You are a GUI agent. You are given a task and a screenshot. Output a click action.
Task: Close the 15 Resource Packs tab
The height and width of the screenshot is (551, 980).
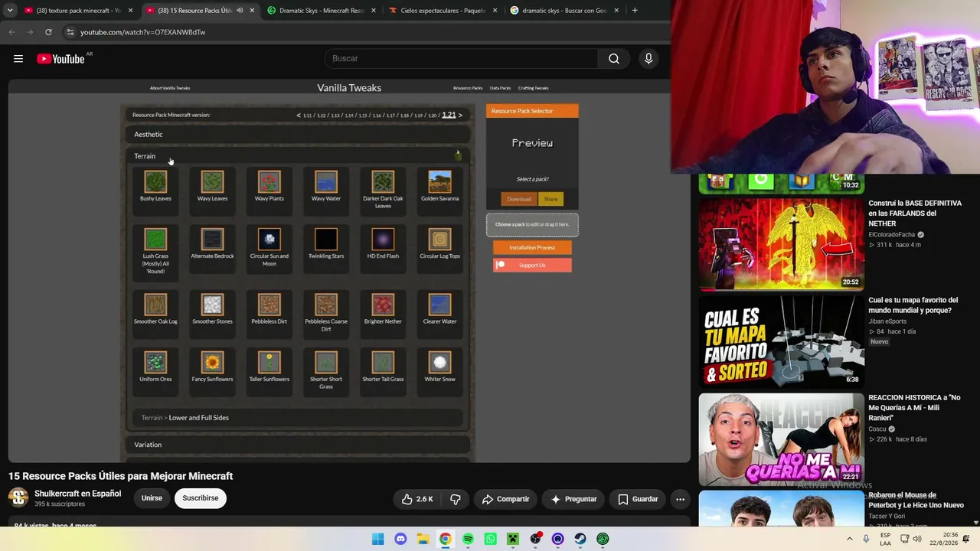[x=252, y=11]
